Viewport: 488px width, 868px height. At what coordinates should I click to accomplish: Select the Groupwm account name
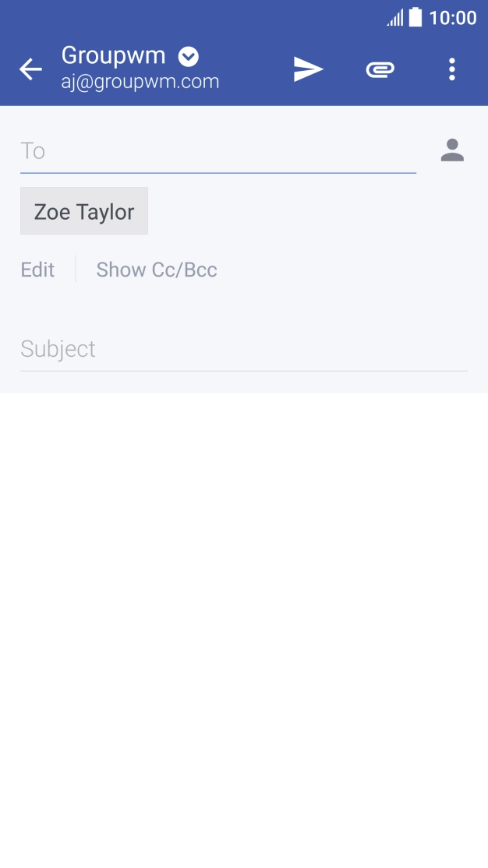[114, 56]
